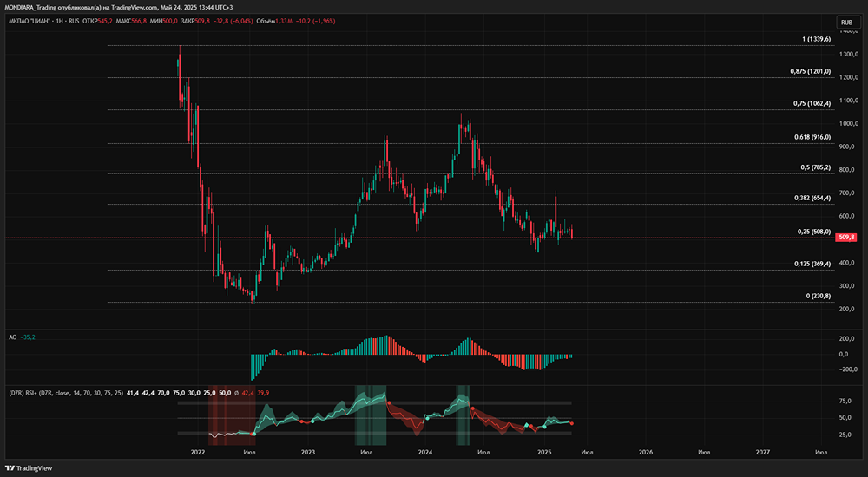Click 1100,0 on the price axis

[848, 101]
